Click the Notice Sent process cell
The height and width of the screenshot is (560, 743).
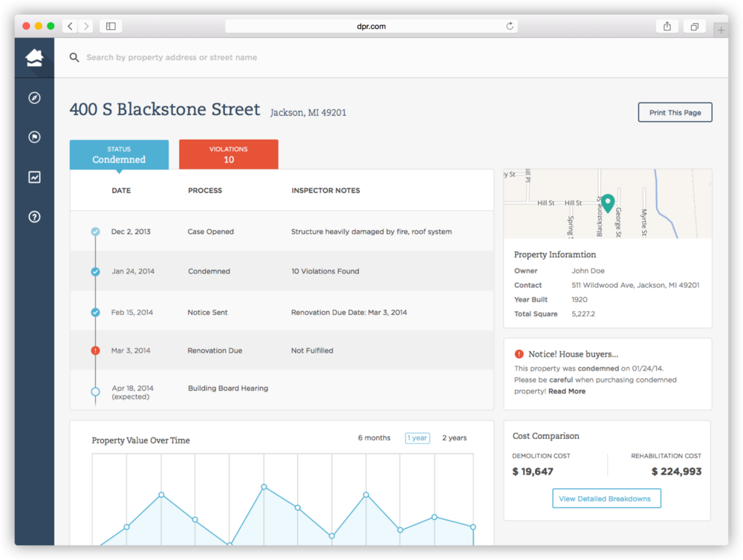[207, 312]
